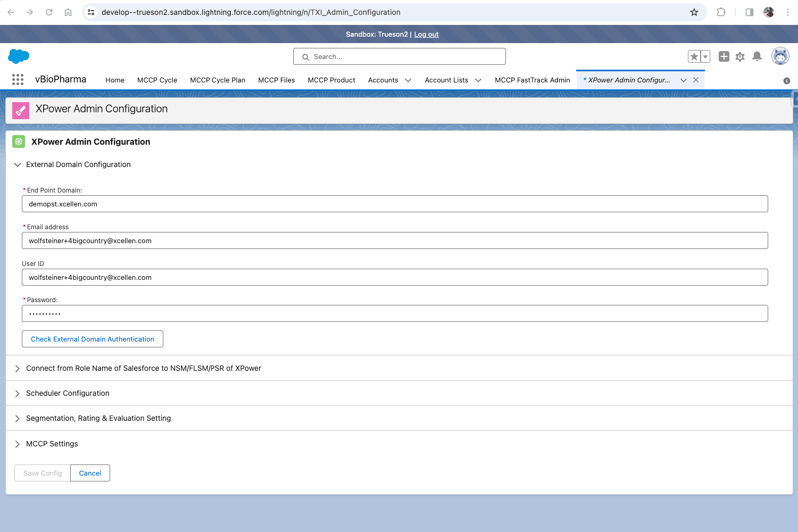Click the Save Config button
The width and height of the screenshot is (798, 532).
43,473
